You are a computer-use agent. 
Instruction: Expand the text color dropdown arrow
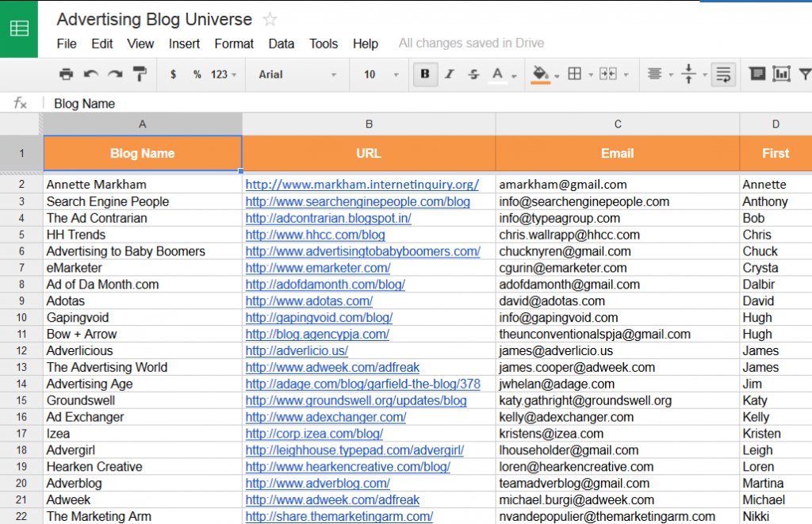coord(514,75)
